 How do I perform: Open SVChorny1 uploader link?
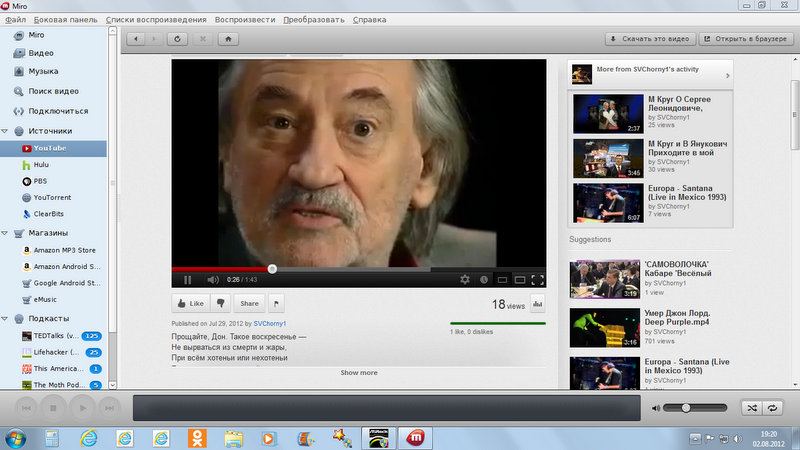(x=269, y=323)
